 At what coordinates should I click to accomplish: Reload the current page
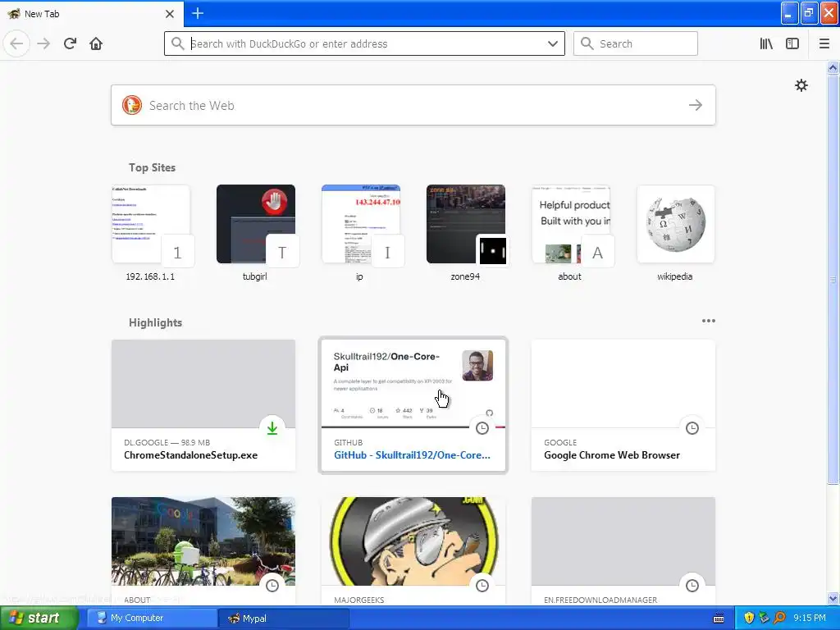pos(71,43)
